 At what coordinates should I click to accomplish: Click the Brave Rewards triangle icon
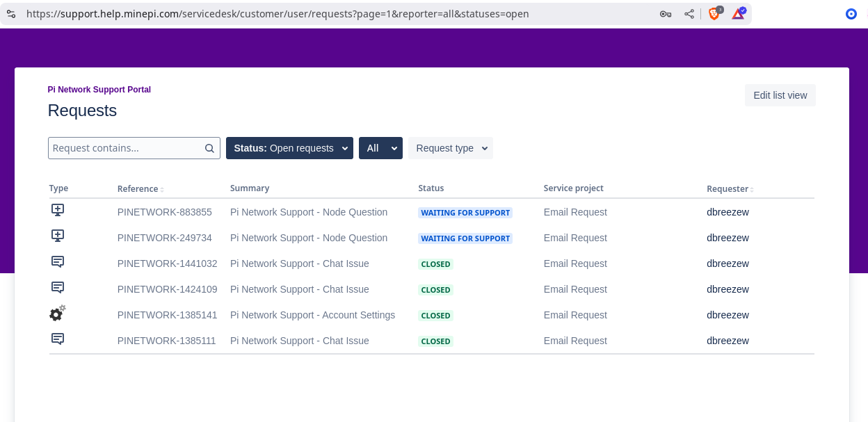[738, 13]
